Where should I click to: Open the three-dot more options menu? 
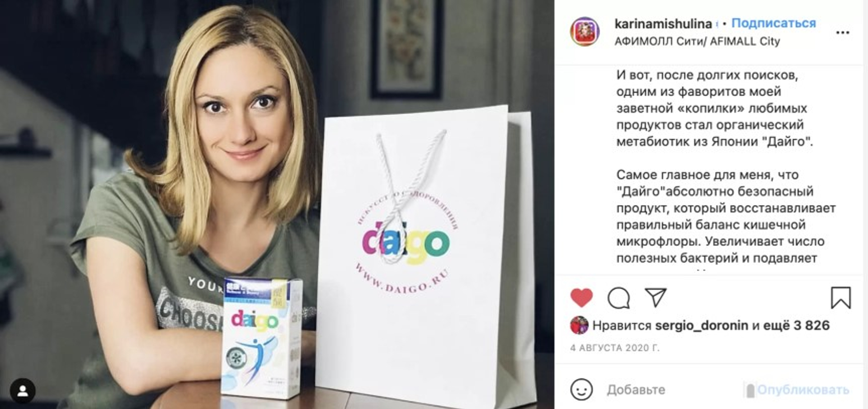tap(843, 33)
